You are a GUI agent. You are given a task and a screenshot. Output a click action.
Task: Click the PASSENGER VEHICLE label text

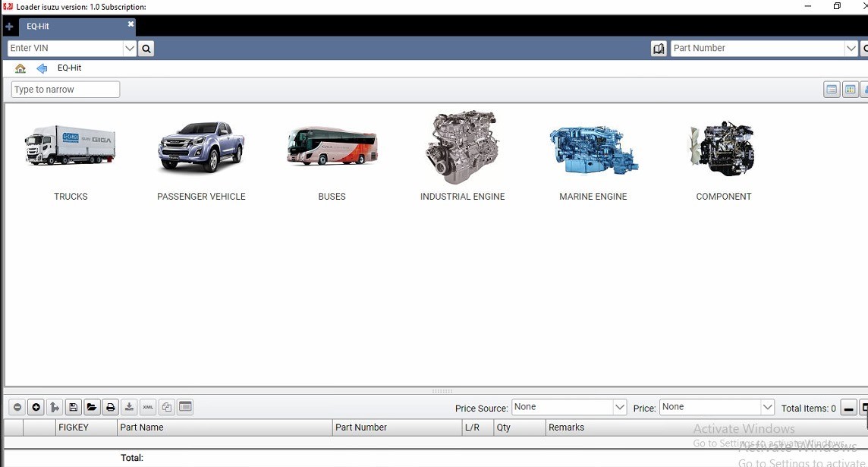pyautogui.click(x=201, y=197)
